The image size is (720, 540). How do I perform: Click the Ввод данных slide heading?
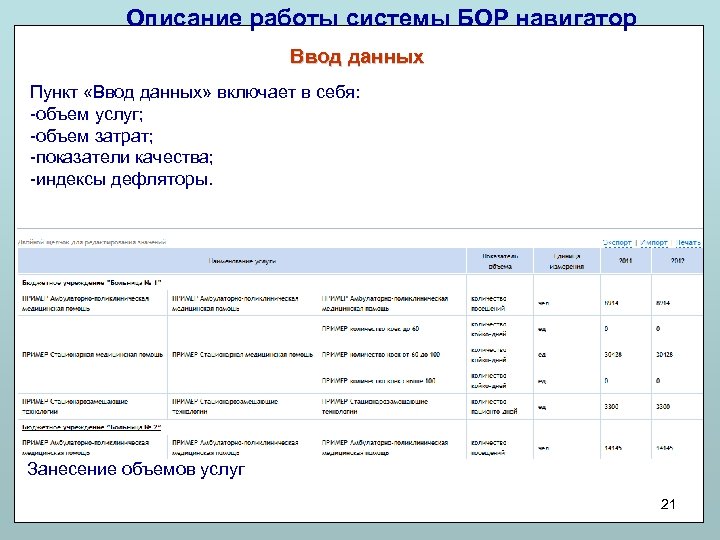357,56
